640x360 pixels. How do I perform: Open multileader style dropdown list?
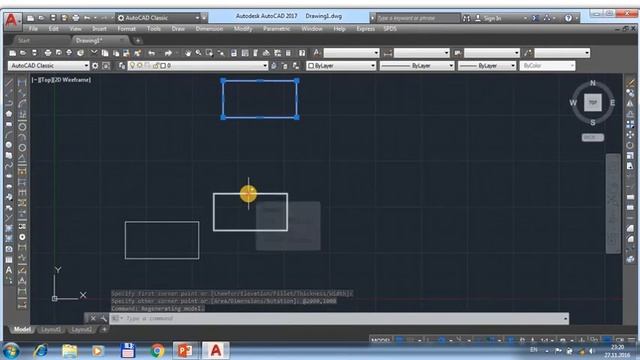click(x=562, y=53)
